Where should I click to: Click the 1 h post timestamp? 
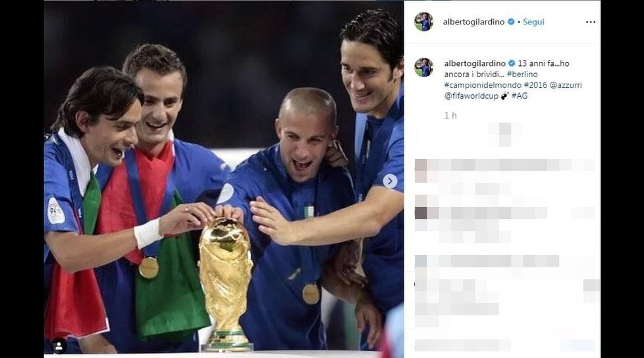pyautogui.click(x=450, y=115)
